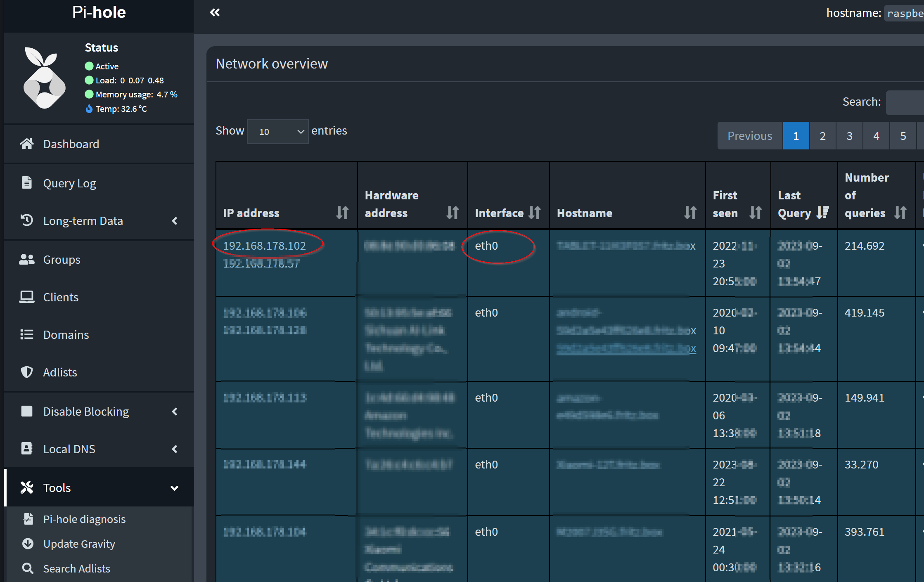924x582 pixels.
Task: Collapse the sidebar with the double-chevron icon
Action: click(215, 12)
